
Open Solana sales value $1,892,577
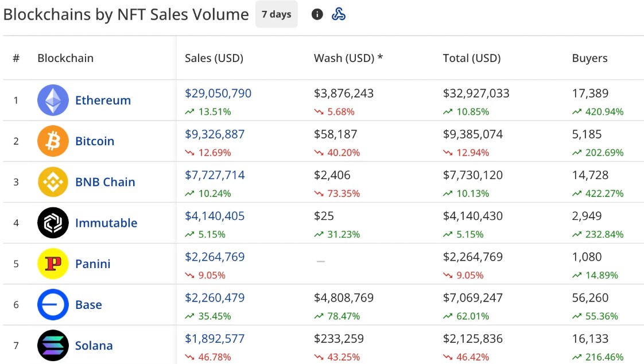coord(215,339)
